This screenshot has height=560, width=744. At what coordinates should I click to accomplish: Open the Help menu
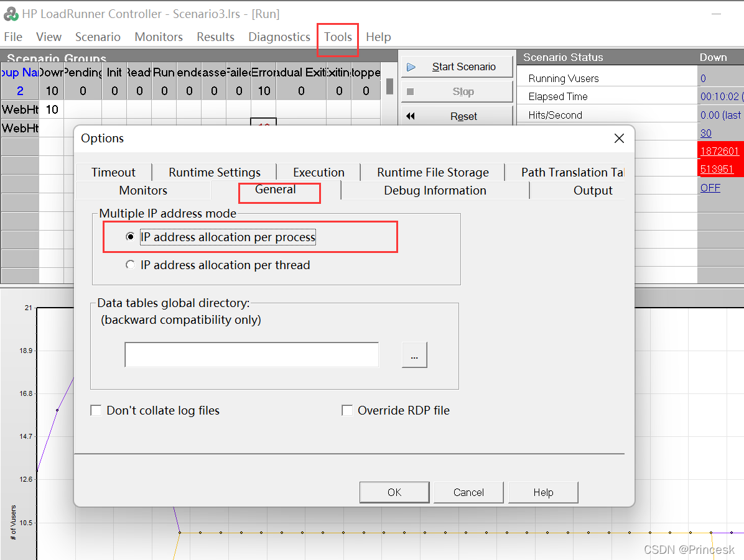tap(378, 37)
